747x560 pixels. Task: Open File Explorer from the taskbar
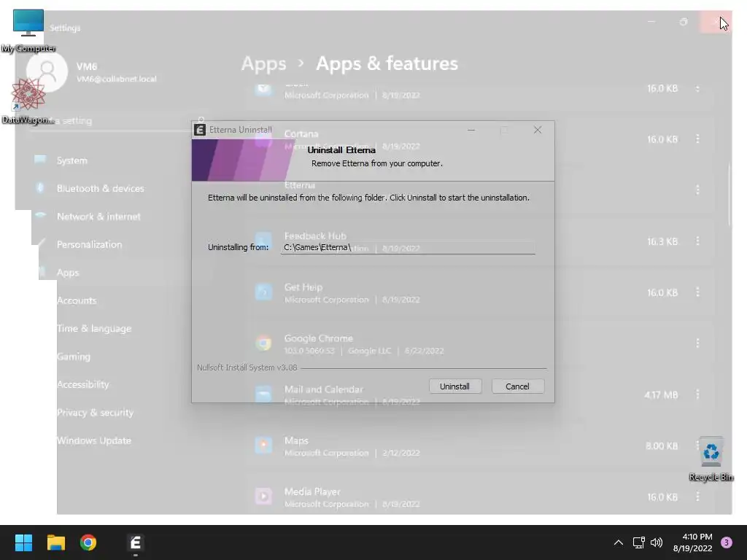(x=55, y=542)
